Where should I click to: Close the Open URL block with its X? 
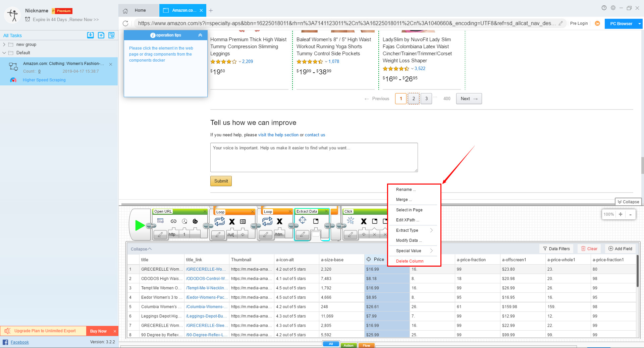(x=205, y=211)
